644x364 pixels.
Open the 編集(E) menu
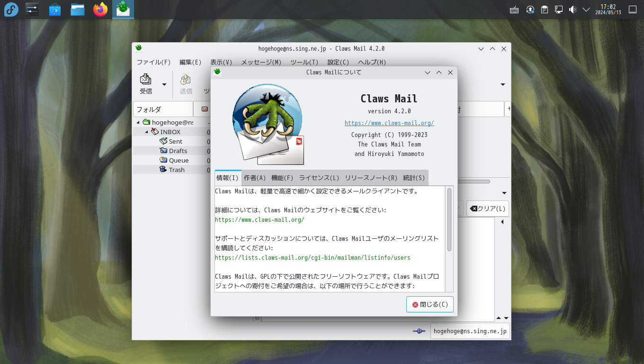point(190,62)
